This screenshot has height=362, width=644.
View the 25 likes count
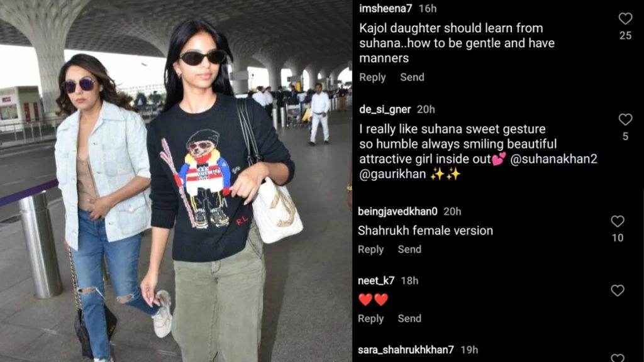tap(625, 36)
